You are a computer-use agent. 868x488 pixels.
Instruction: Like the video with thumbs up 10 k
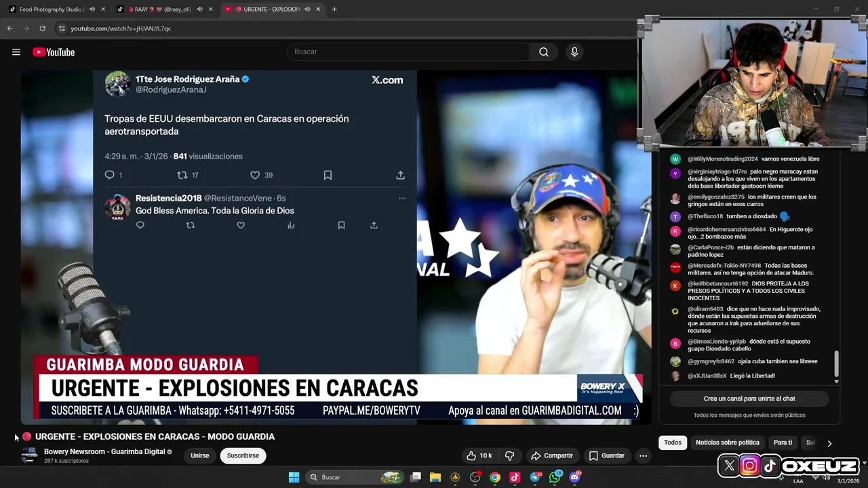479,455
